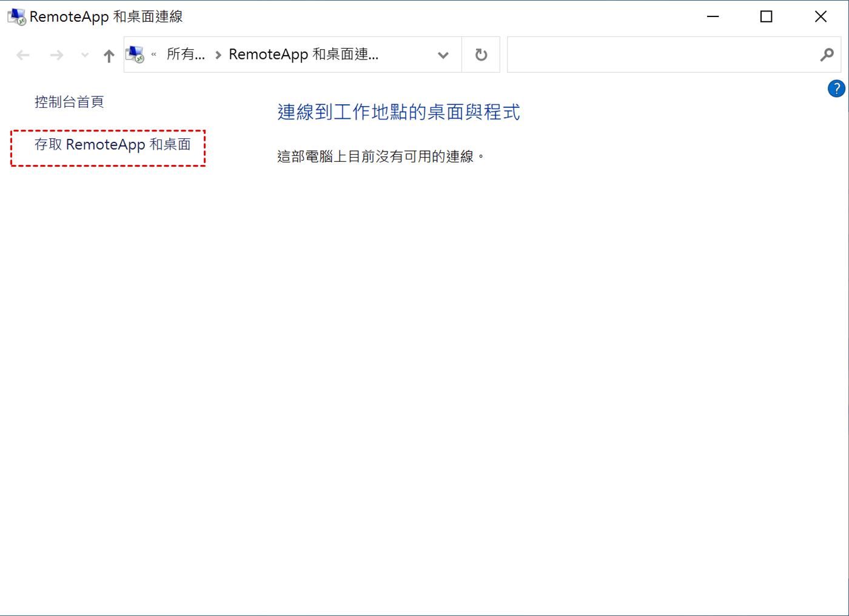Click the RemoteApp icon in address bar
The width and height of the screenshot is (849, 616).
coord(135,55)
